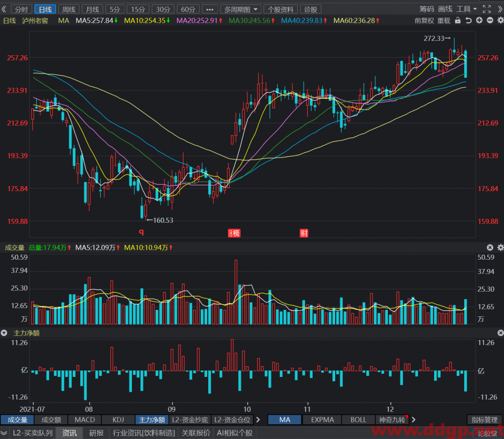Image resolution: width=504 pixels, height=439 pixels.
Task: Open 论股堂 discussion button
Action: pos(488,433)
